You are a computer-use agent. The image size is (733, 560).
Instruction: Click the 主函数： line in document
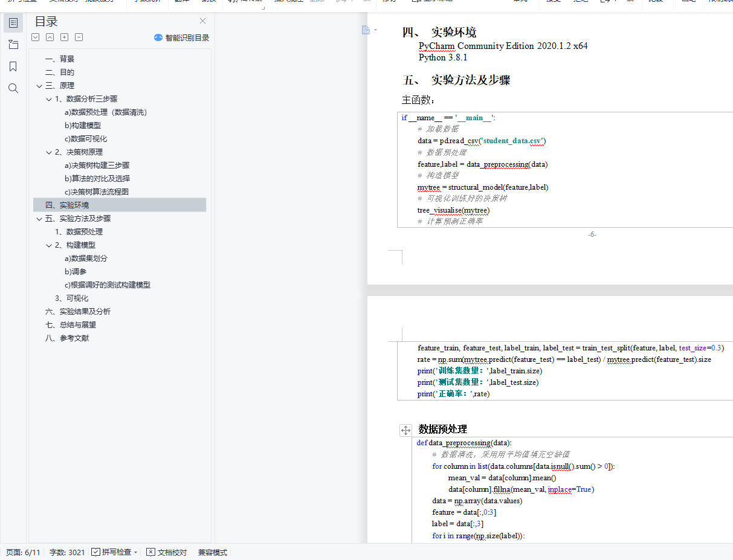[x=418, y=100]
